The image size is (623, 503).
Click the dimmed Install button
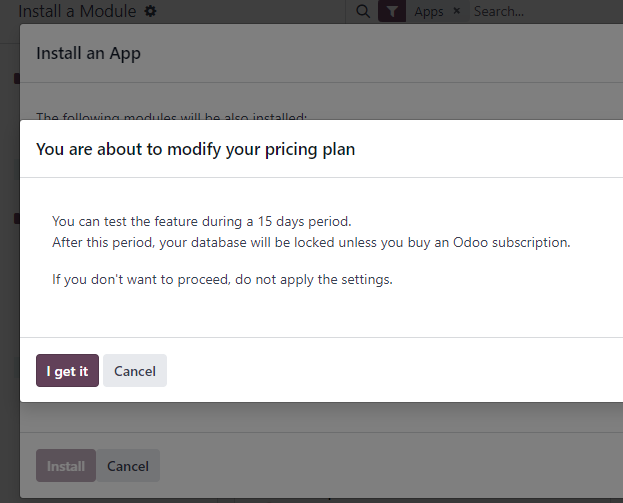66,466
